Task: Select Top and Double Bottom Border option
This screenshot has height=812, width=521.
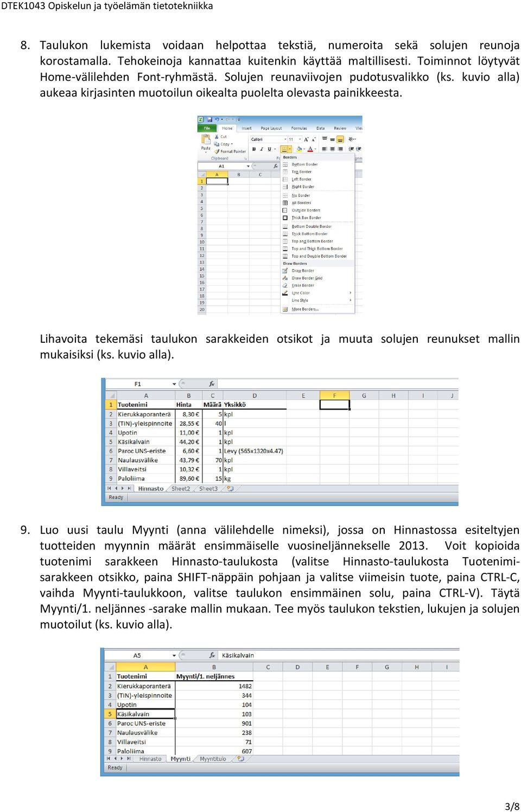Action: coord(317,256)
